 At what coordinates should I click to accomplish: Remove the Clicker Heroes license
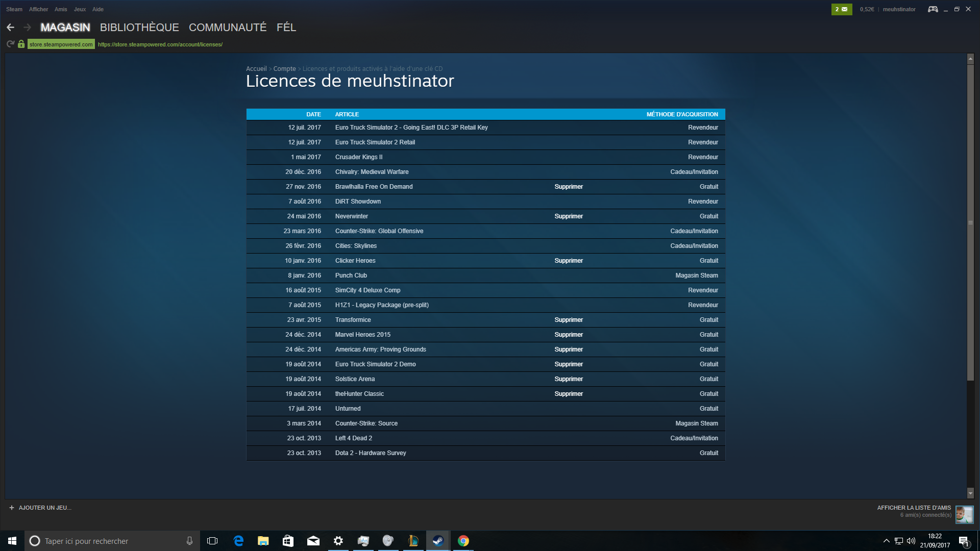569,261
